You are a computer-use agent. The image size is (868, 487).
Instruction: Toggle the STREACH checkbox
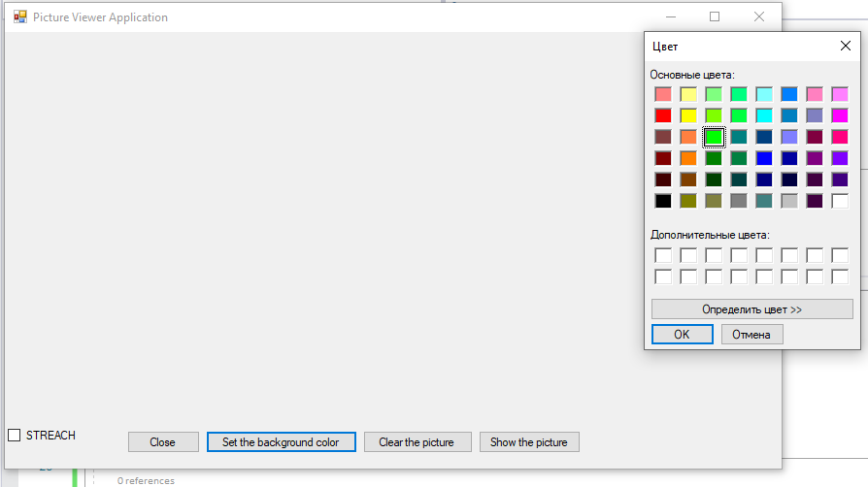point(15,435)
